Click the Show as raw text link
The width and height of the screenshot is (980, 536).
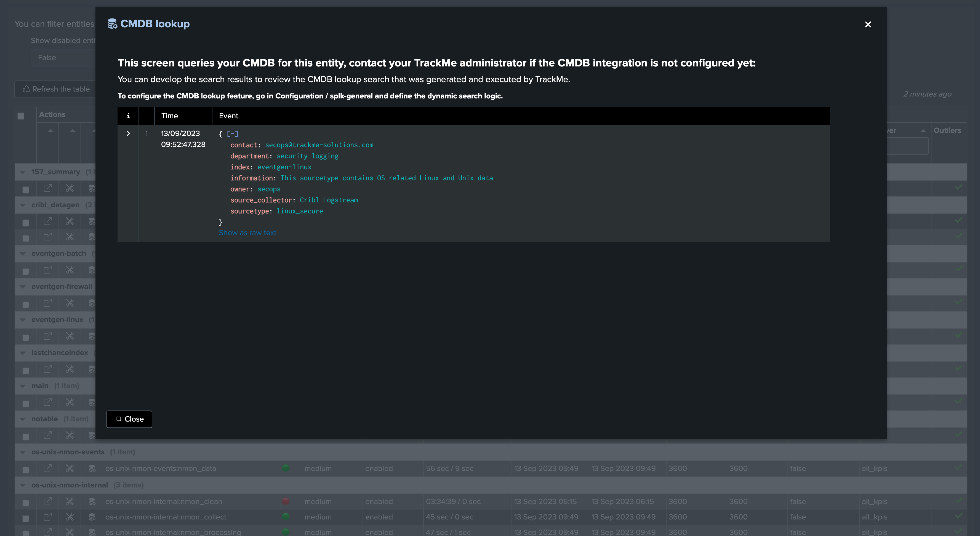coord(247,233)
